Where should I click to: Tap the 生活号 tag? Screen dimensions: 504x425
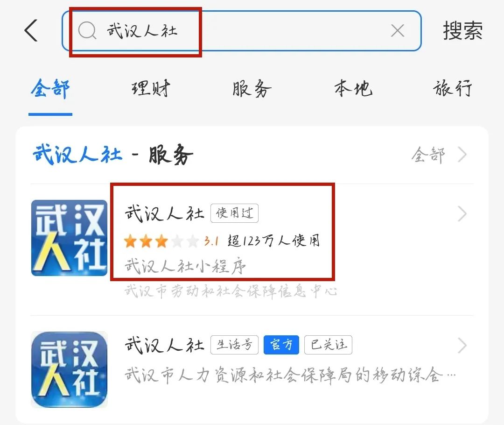234,345
